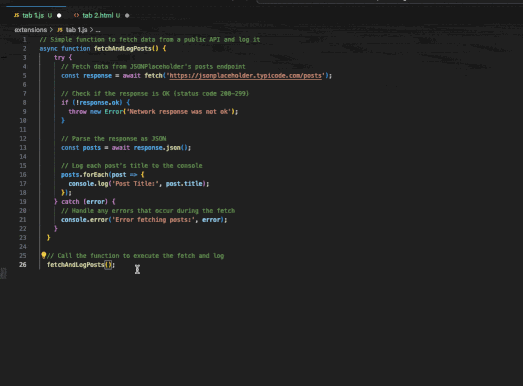This screenshot has height=386, width=523.
Task: Click the posts constant on line 13
Action: click(x=92, y=148)
